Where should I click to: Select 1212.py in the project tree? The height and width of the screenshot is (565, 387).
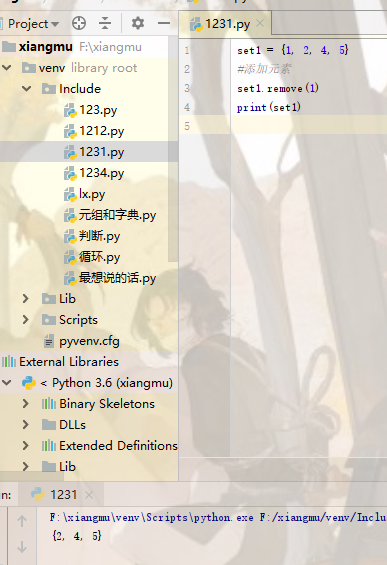click(x=102, y=131)
